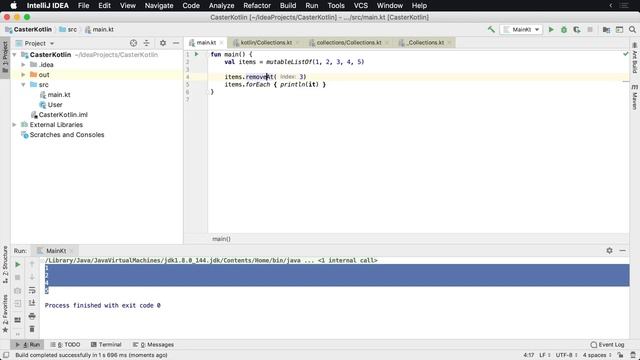Select MainKt tab in Run panel

coord(56,251)
